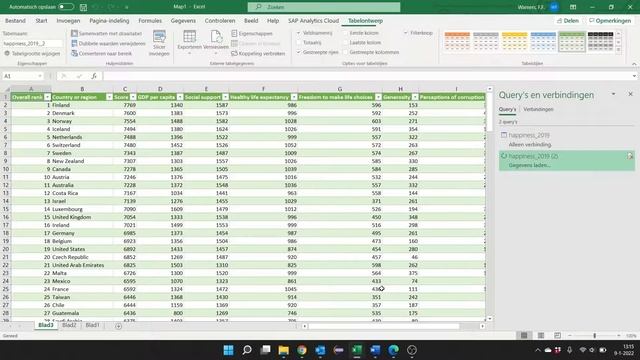Open the Overall rank filter dropdown
640x360 pixels.
47,97
